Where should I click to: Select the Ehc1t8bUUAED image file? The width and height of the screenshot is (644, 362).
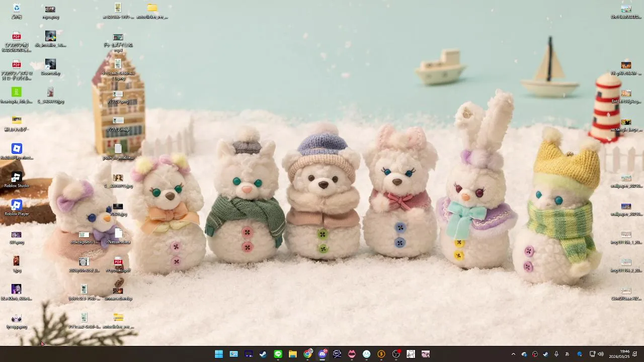coord(626,12)
